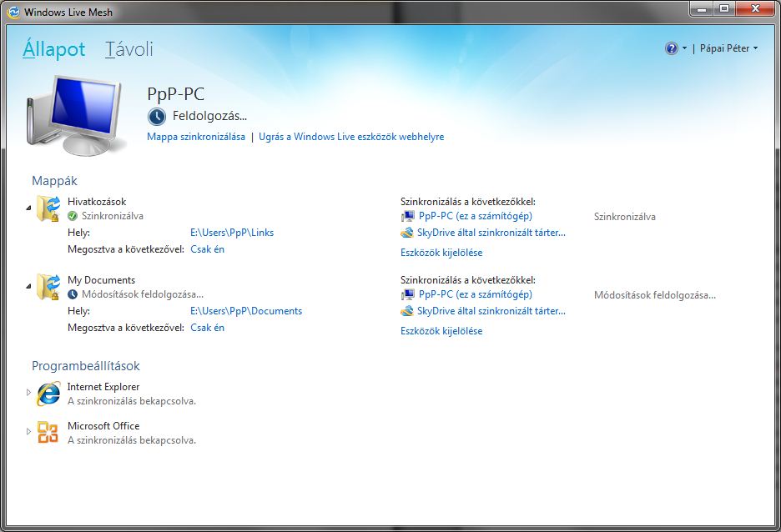Image resolution: width=781 pixels, height=532 pixels.
Task: Click the PpP-PC computer name heading
Action: pos(176,94)
